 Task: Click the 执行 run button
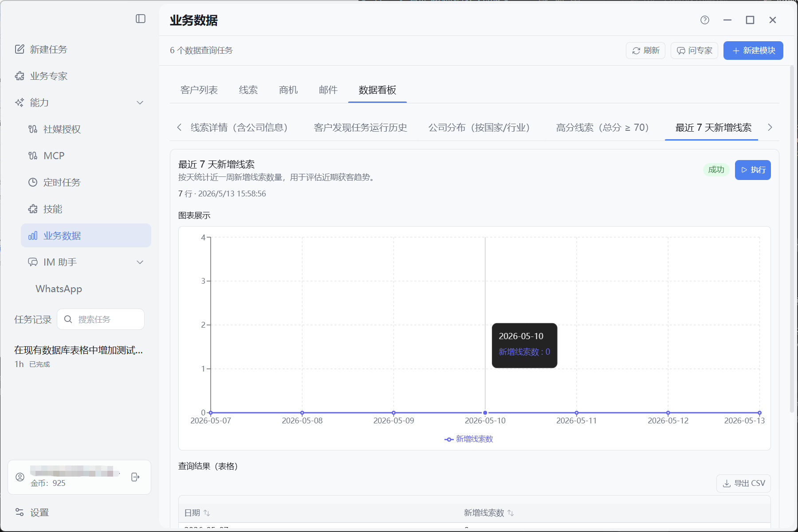coord(753,170)
